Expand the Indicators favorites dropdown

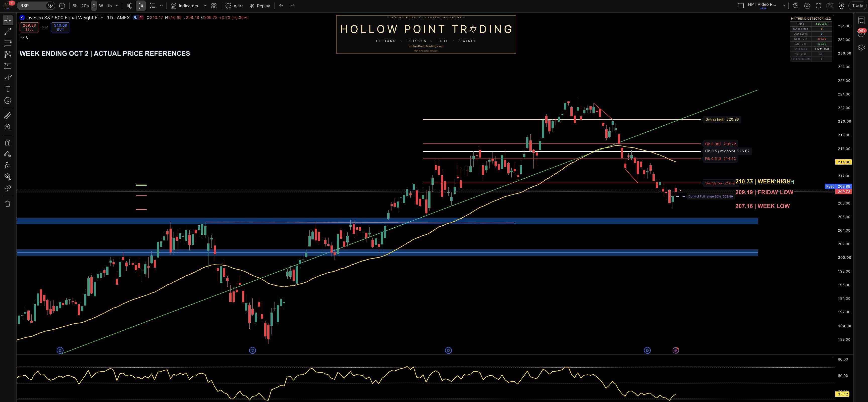[204, 6]
